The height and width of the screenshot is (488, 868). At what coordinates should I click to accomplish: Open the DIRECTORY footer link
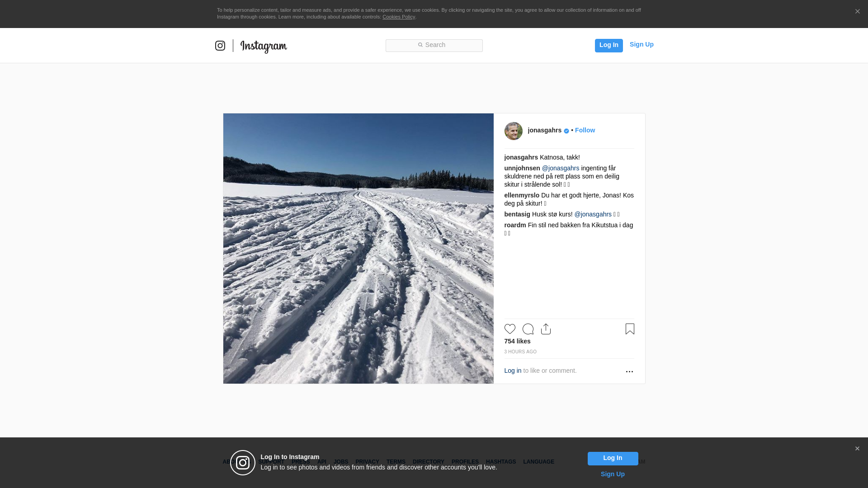click(x=428, y=462)
